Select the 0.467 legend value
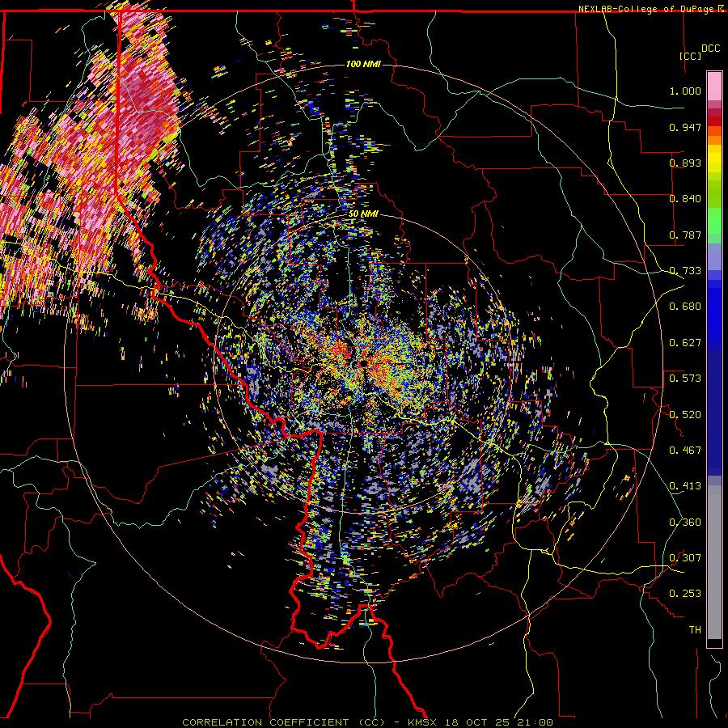Image resolution: width=728 pixels, height=728 pixels. (685, 451)
